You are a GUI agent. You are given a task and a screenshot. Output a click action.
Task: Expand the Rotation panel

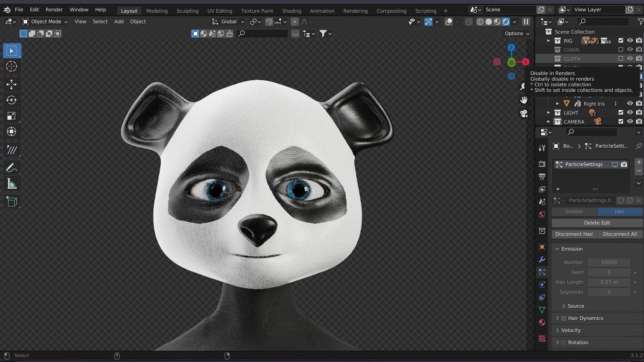(x=557, y=343)
